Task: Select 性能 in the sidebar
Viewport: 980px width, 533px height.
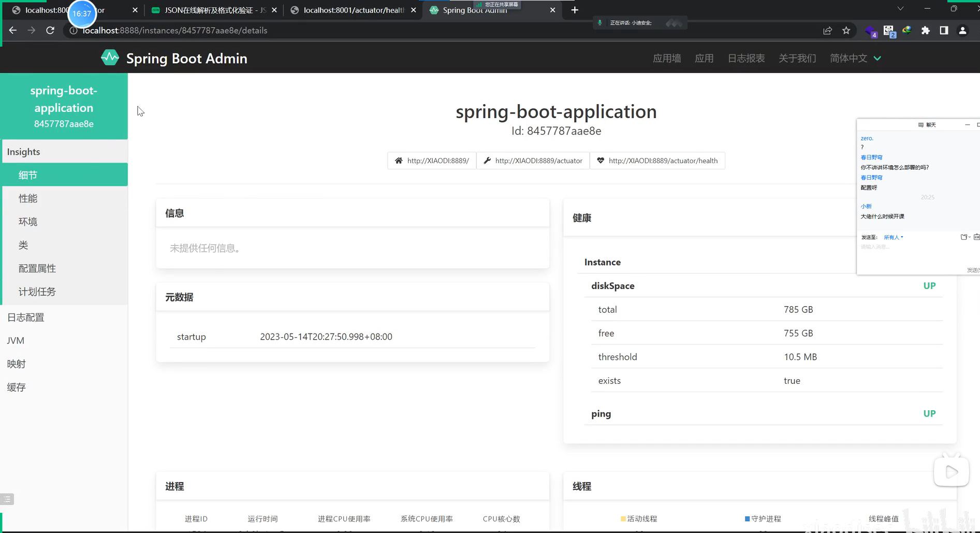Action: click(65, 198)
